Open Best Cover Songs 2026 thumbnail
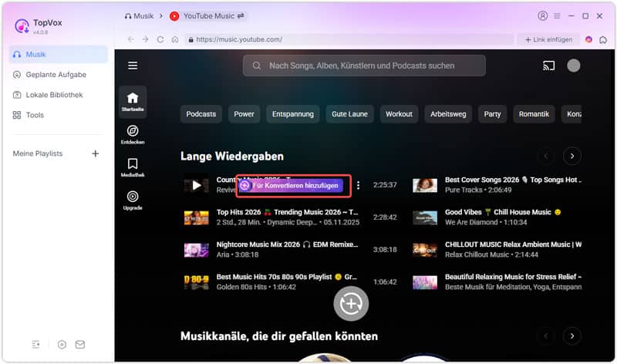 pos(425,185)
